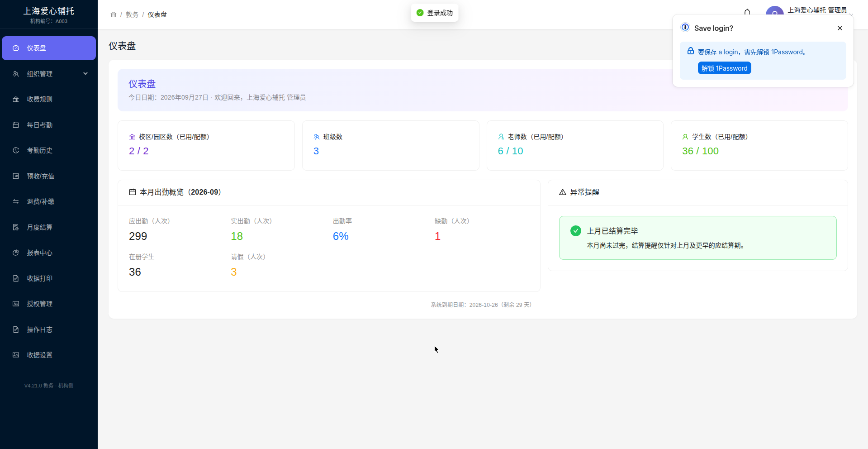Click the 教务 breadcrumb link
This screenshot has width=868, height=449.
tap(132, 14)
